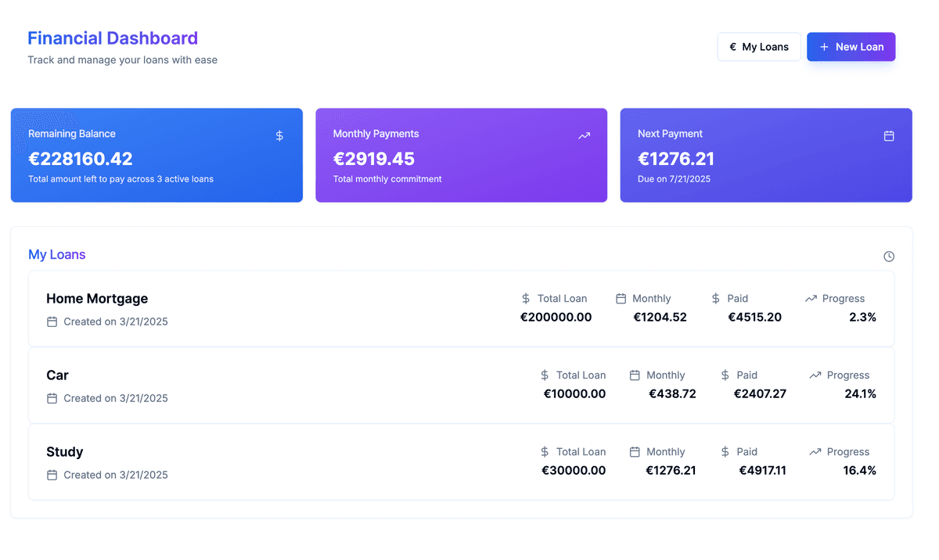The image size is (939, 560).
Task: Click the My Loans section heading
Action: click(57, 255)
